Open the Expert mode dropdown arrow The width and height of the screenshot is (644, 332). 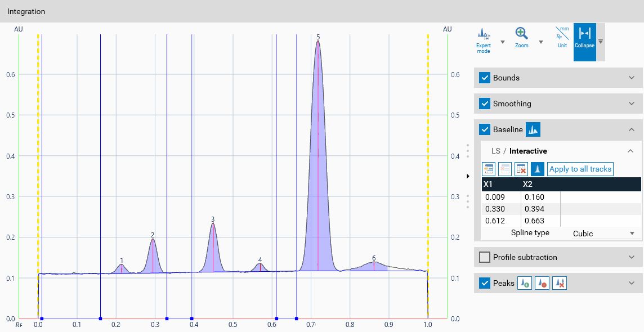(x=502, y=42)
